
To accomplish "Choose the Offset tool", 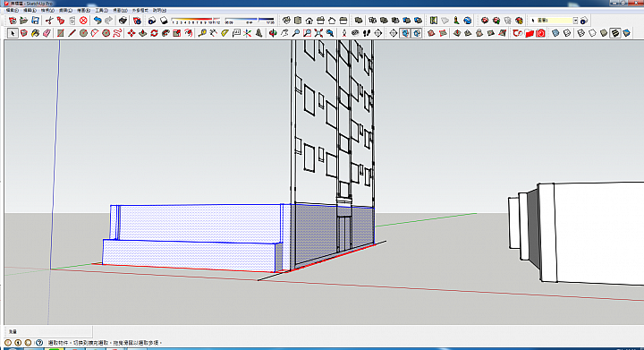I will point(189,33).
